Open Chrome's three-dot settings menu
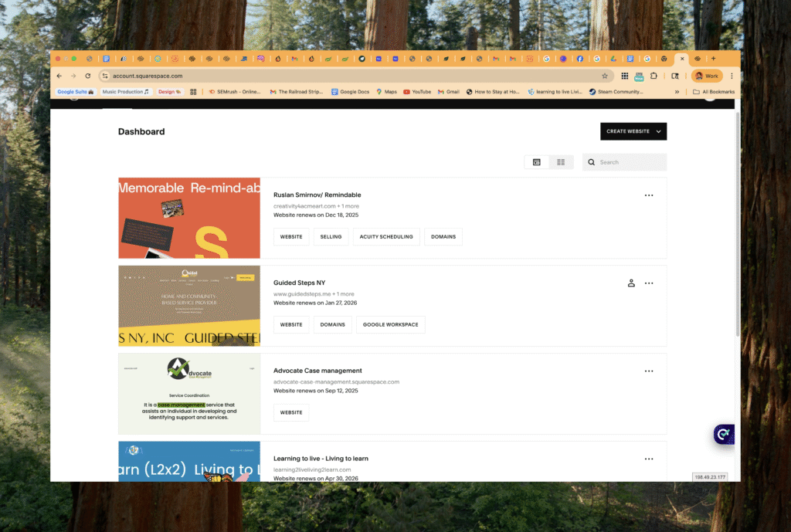 coord(731,76)
